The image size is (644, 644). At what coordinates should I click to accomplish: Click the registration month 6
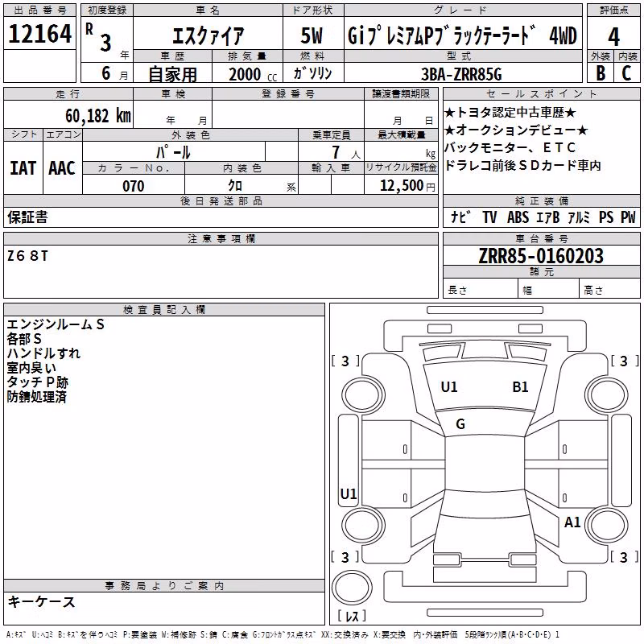(x=106, y=73)
